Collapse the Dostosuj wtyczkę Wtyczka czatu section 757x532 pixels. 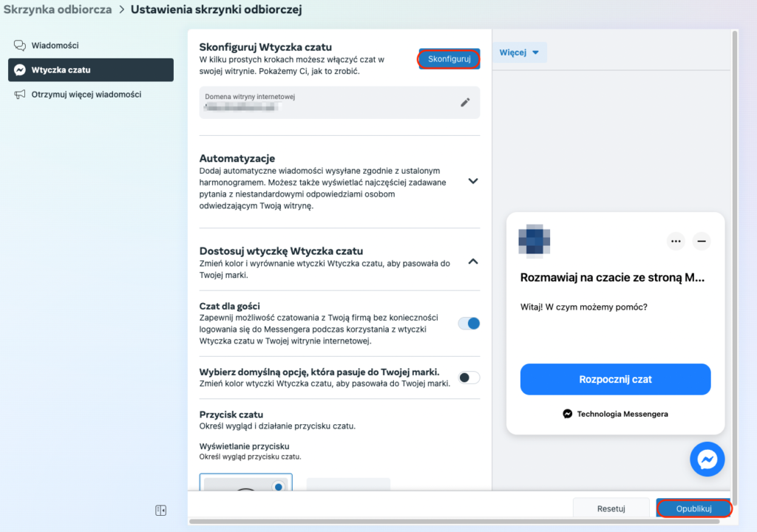[x=474, y=261]
